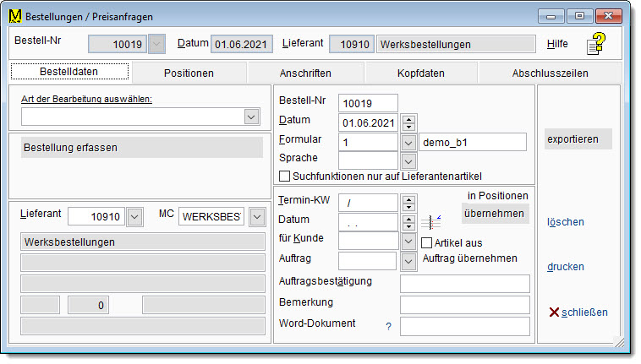Click the calendar icon beside Termin Datum
Image resolution: width=641 pixels, height=364 pixels.
(x=431, y=222)
